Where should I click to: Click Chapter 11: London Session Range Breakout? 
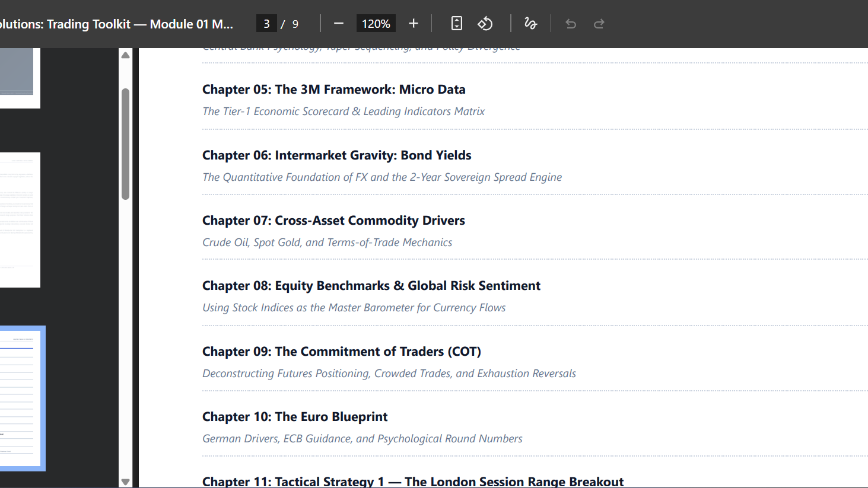tap(413, 481)
